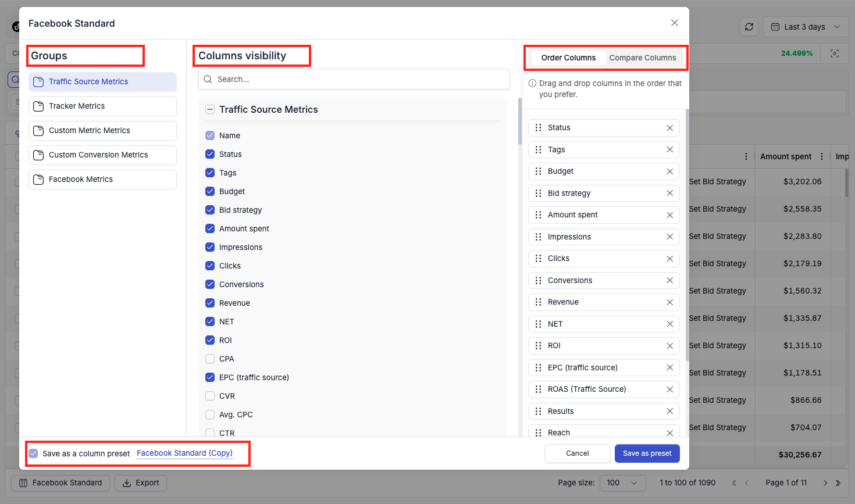
Task: Click the refresh icon in background toolbar
Action: [749, 27]
